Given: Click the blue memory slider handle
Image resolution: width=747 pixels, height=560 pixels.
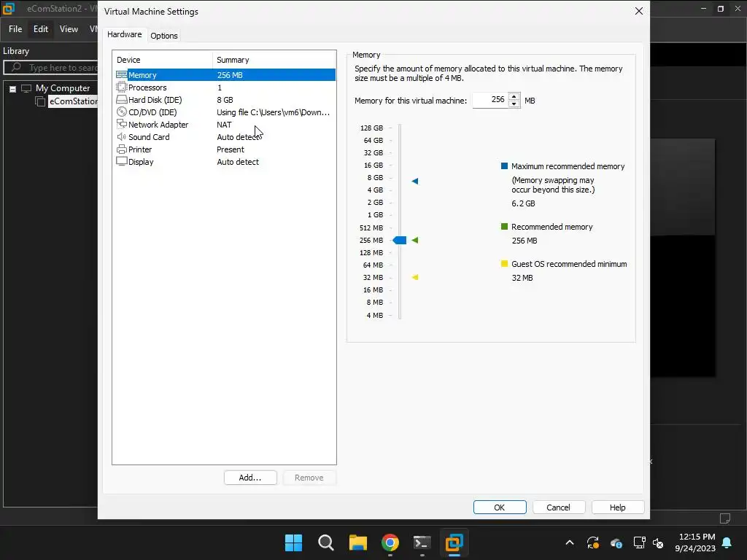Looking at the screenshot, I should point(399,241).
